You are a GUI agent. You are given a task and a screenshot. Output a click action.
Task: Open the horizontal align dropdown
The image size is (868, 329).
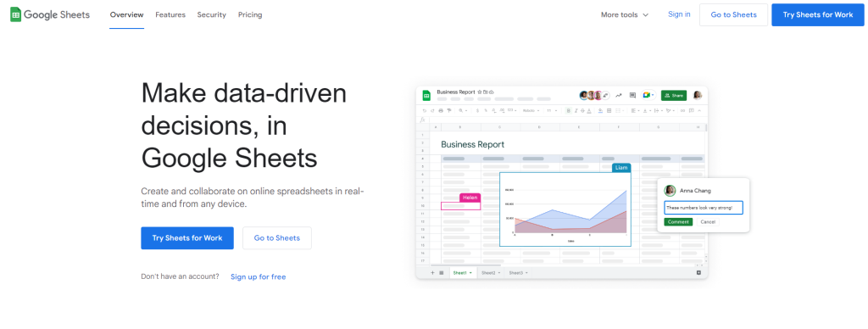pos(635,111)
